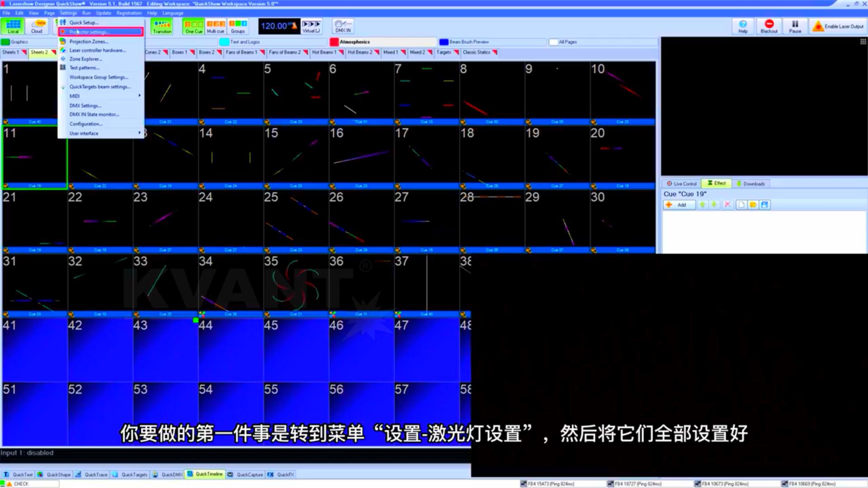Viewport: 868px width, 488px height.
Task: Open Laser controller hardware
Action: coord(101,50)
